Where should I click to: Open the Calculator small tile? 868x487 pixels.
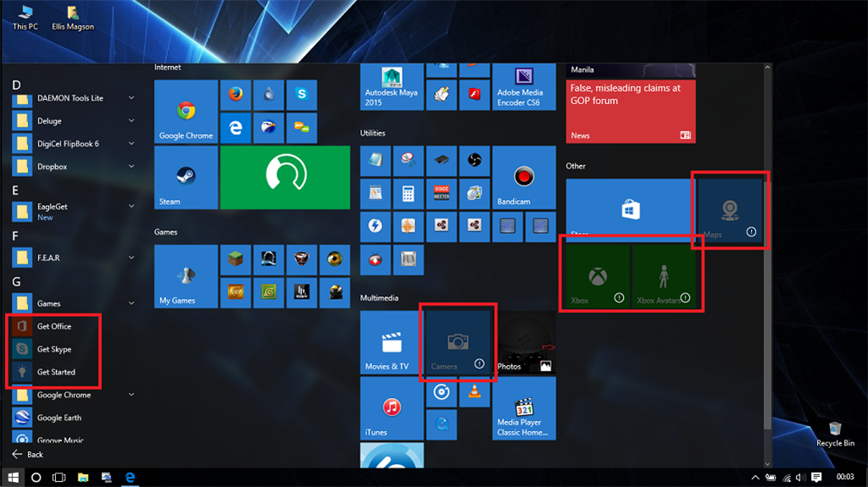click(x=408, y=194)
